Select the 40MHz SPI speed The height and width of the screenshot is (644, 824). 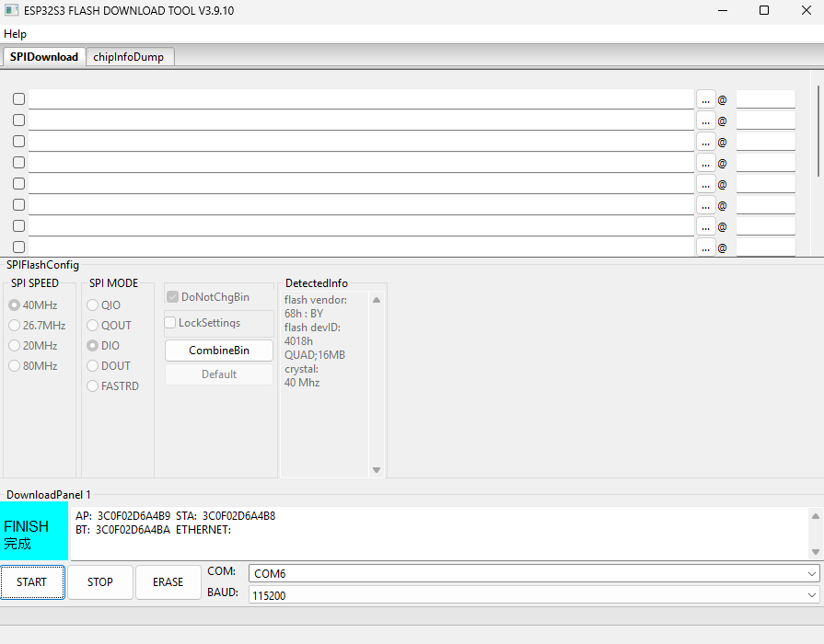[x=33, y=305]
